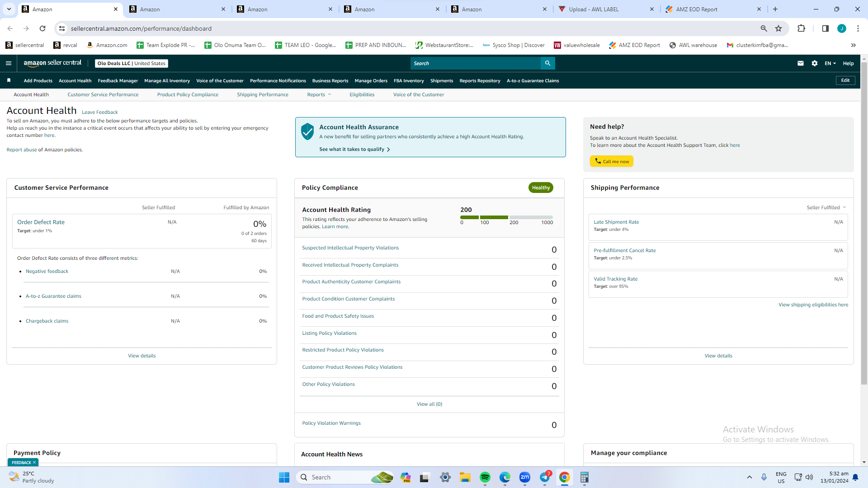Screen dimensions: 868x488
Task: Expand the Reports dropdown menu
Action: [319, 94]
